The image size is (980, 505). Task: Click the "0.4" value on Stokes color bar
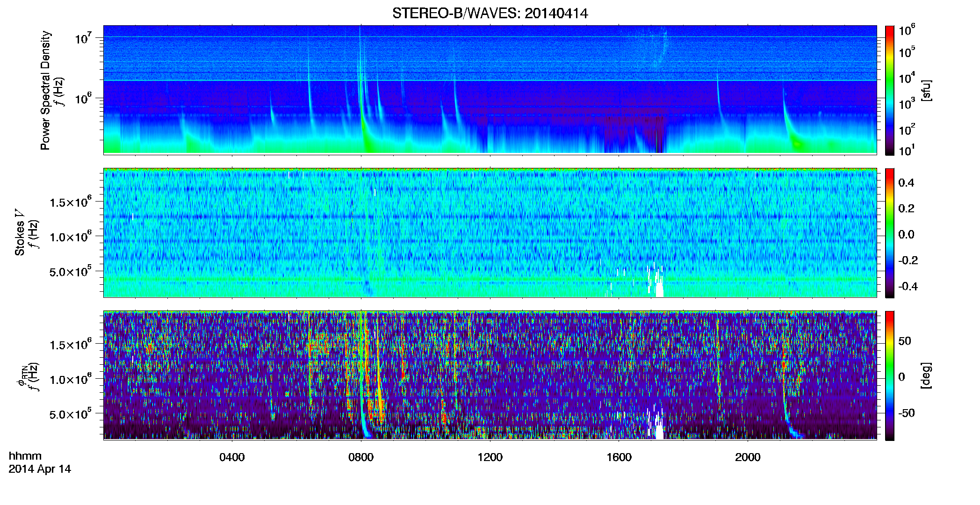pos(906,183)
